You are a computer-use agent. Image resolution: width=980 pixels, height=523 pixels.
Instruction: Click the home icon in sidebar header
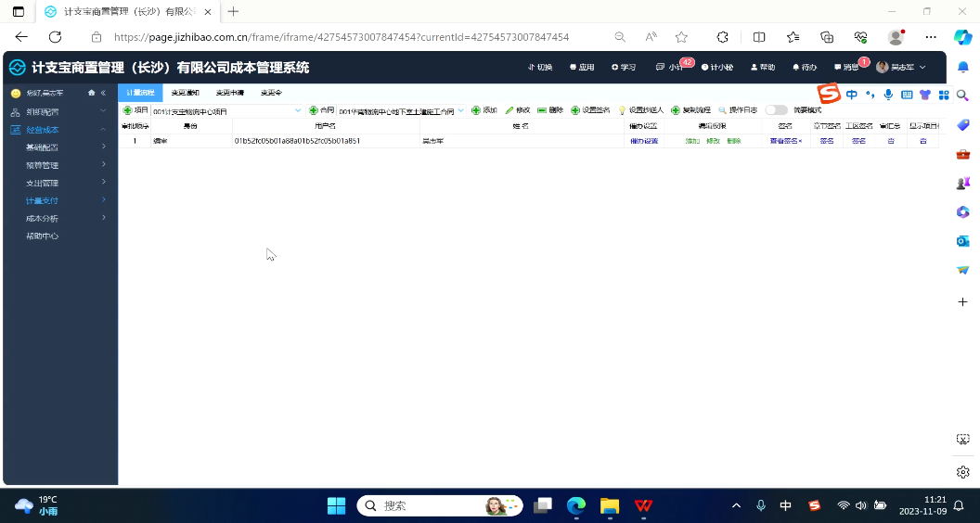point(92,93)
